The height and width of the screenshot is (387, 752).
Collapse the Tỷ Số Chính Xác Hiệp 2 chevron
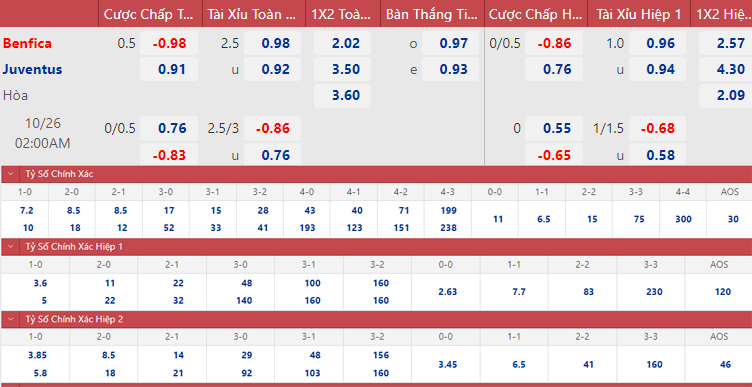pos(10,319)
